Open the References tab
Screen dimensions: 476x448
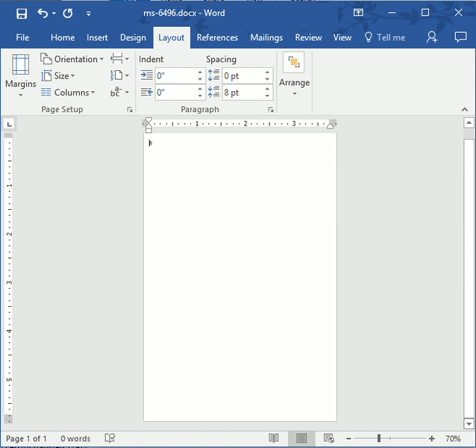217,37
